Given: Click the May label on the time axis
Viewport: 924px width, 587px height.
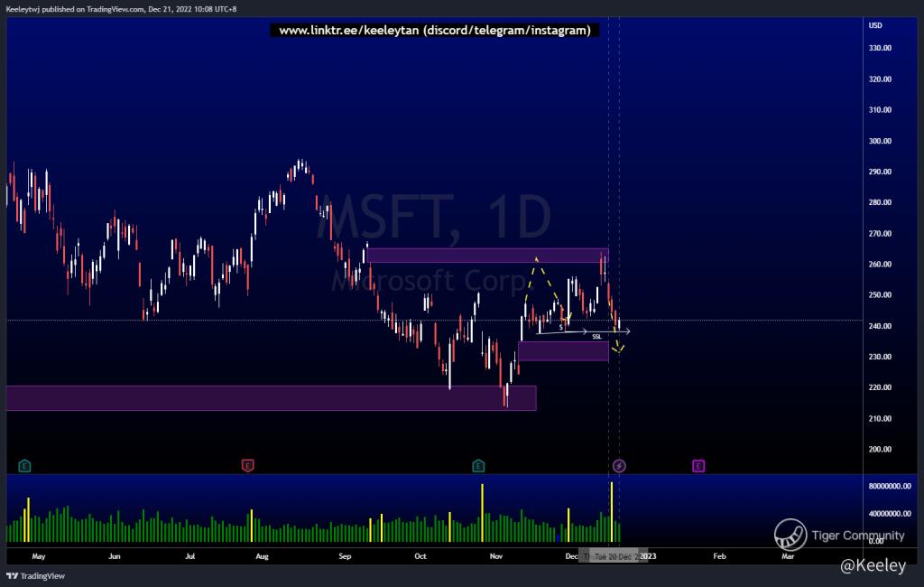Looking at the screenshot, I should click(38, 556).
